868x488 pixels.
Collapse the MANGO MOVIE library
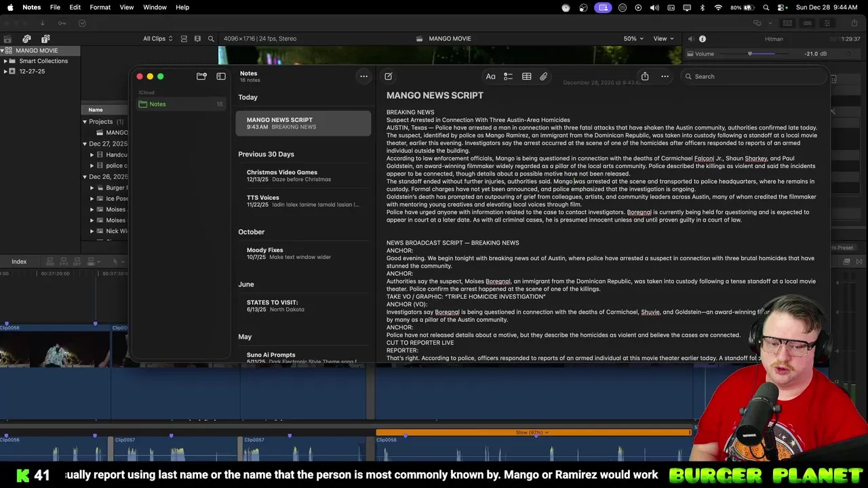[2, 51]
